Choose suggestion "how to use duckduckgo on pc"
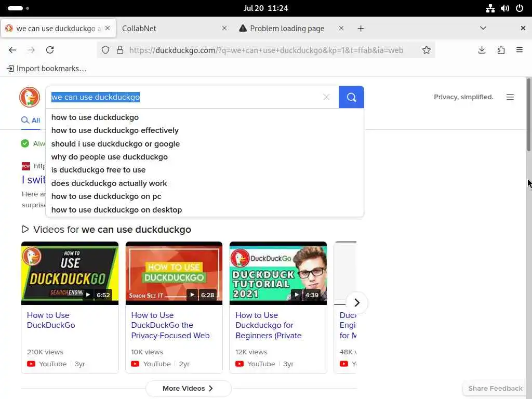Viewport: 532px width, 399px height. 205,196
